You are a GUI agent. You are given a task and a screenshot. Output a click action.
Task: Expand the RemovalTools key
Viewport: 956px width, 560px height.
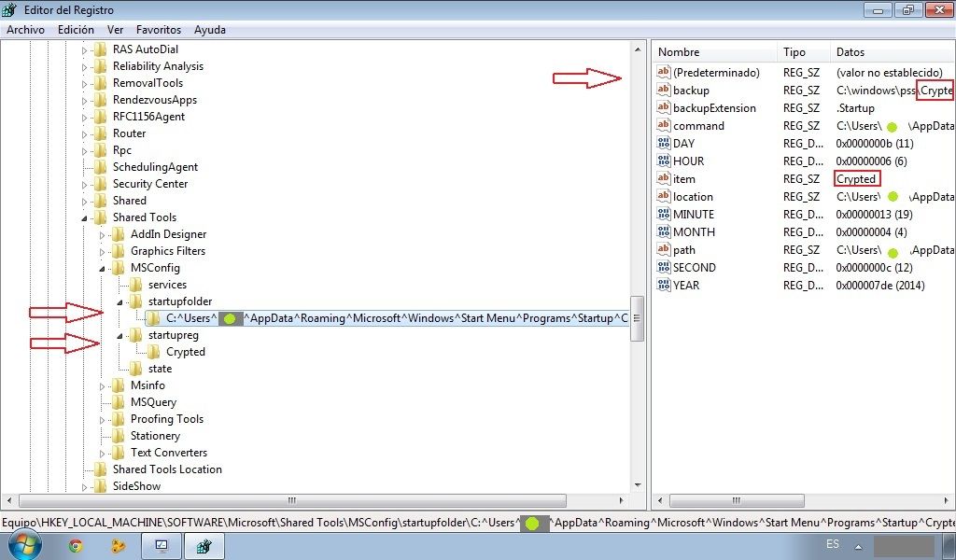(85, 83)
